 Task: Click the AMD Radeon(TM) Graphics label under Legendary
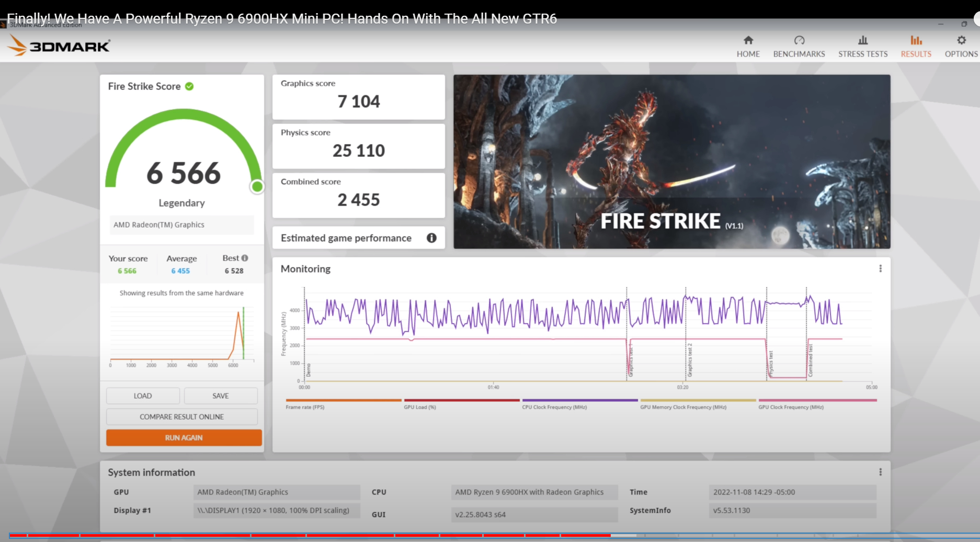click(181, 225)
